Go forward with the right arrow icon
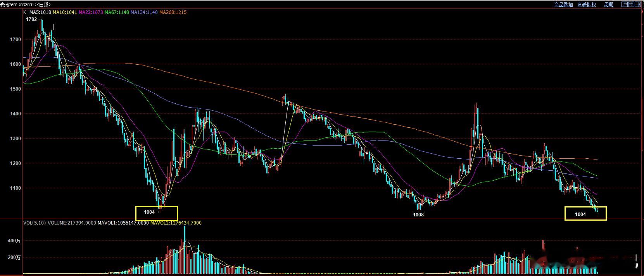 pos(631,4)
